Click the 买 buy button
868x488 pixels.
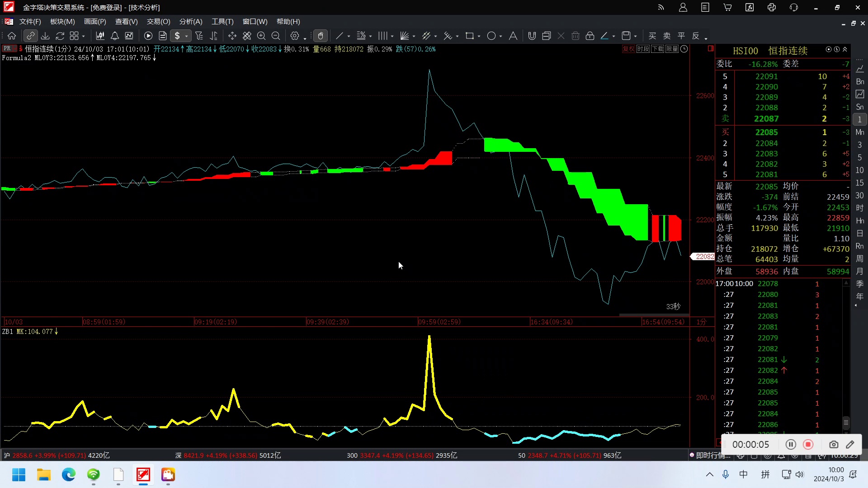pyautogui.click(x=652, y=36)
